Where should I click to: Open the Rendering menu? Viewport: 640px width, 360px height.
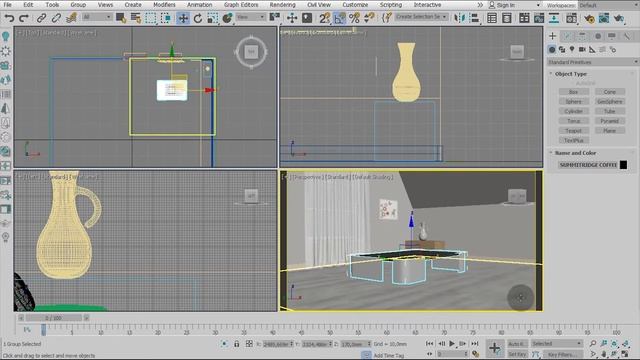(282, 5)
